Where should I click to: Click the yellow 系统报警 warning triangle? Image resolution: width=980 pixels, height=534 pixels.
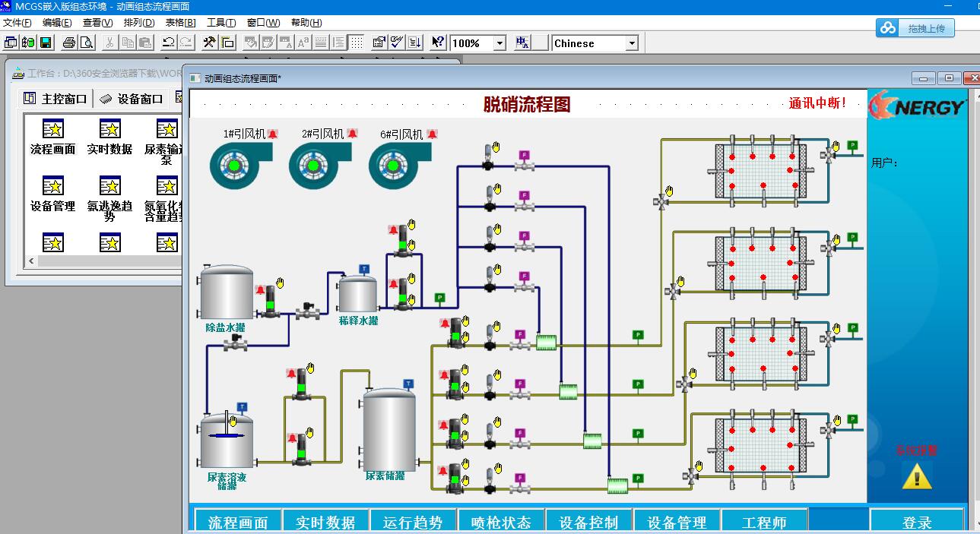tap(916, 476)
